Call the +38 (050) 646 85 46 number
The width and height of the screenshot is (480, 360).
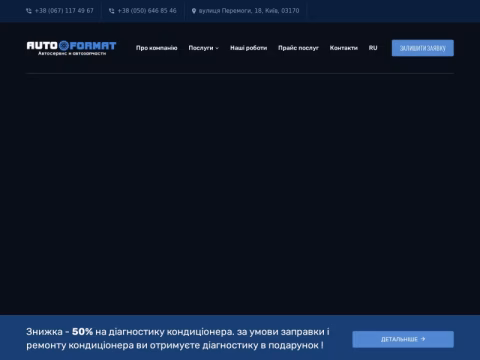(147, 11)
